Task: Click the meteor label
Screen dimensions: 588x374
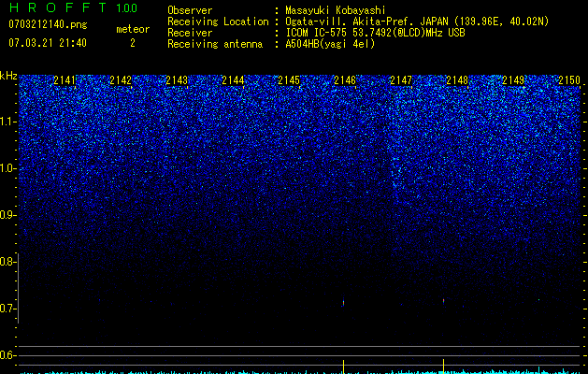Action: click(133, 29)
